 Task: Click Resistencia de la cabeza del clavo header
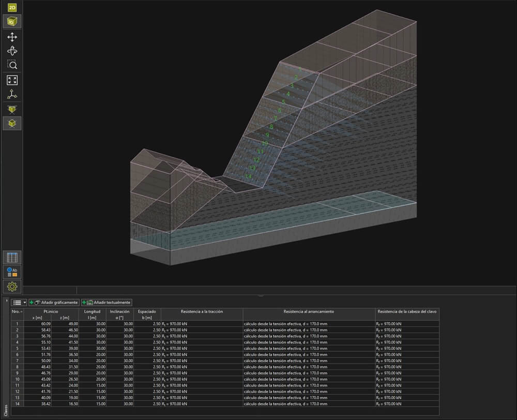(x=407, y=314)
